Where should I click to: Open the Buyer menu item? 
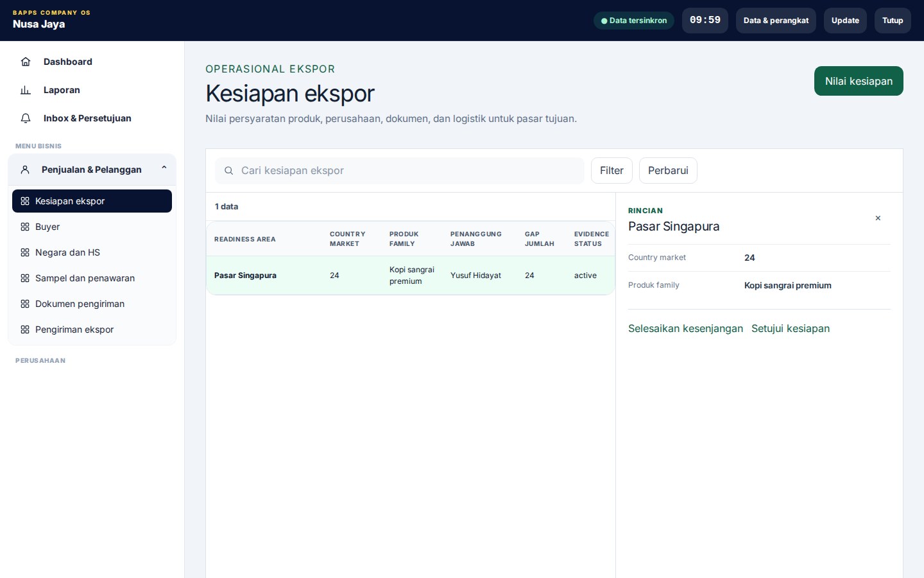coord(92,227)
